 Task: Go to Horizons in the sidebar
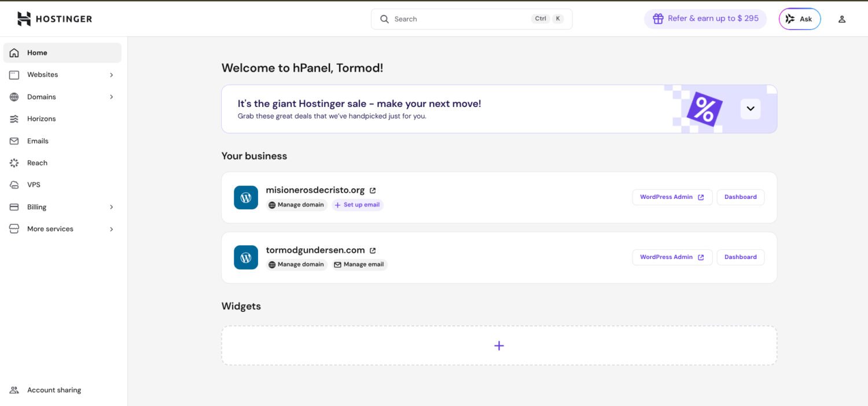click(41, 119)
